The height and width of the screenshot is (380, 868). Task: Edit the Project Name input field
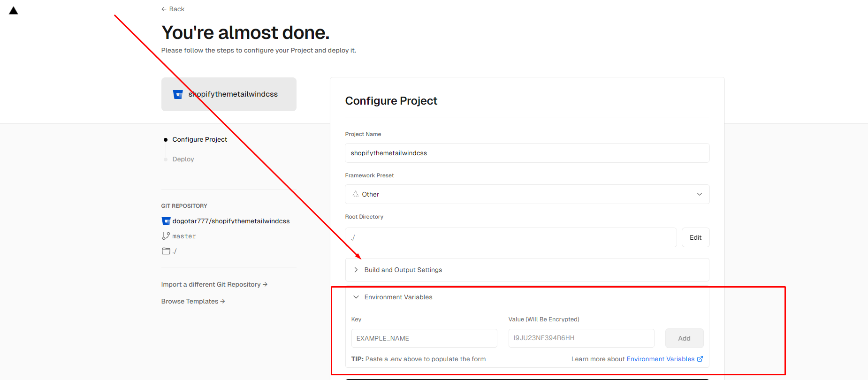click(x=527, y=153)
